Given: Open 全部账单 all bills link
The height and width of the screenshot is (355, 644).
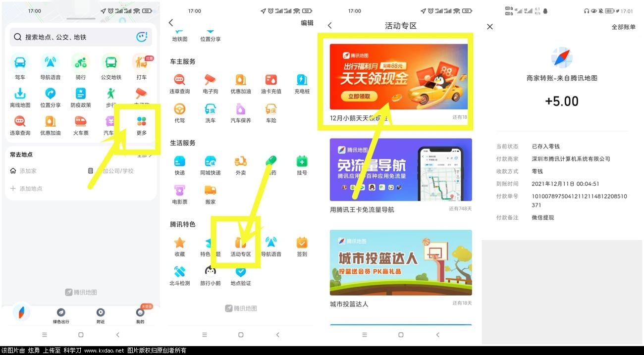Looking at the screenshot, I should 624,27.
